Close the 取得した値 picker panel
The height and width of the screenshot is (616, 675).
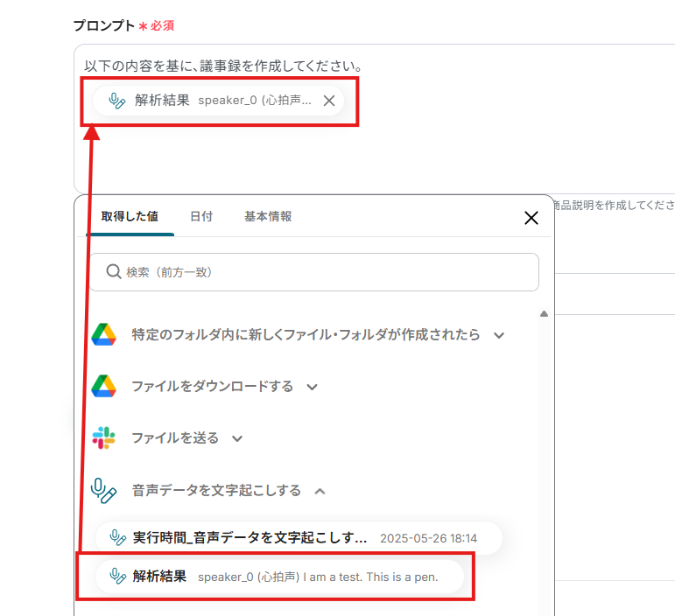[531, 218]
